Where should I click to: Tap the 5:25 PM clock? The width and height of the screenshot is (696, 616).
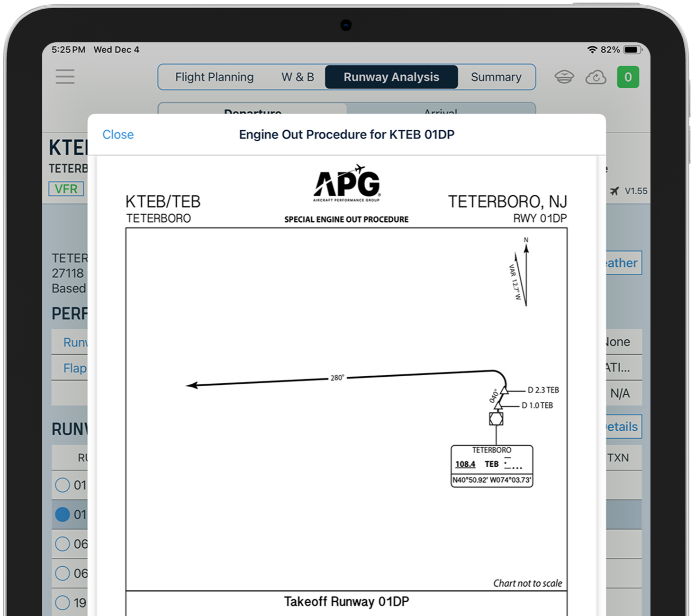tap(68, 50)
